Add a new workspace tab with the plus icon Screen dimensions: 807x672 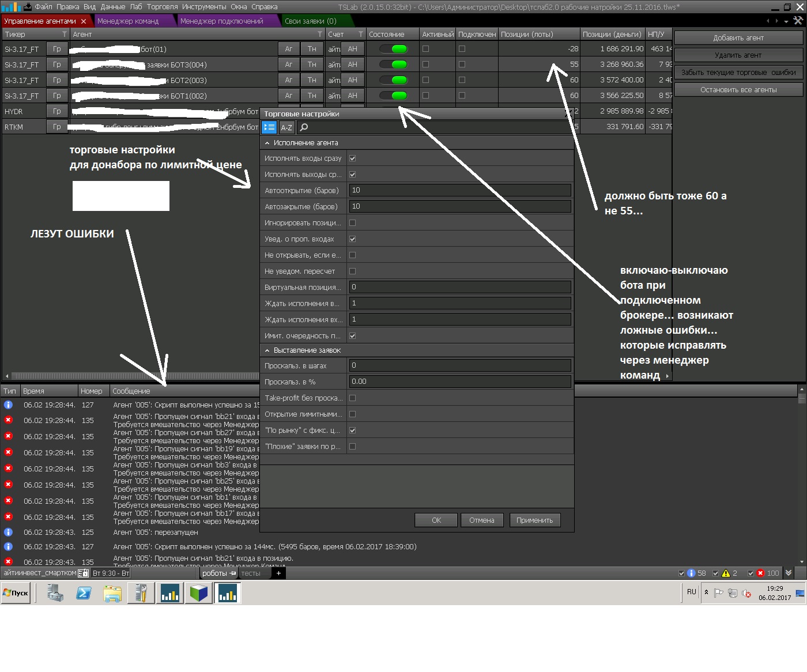[x=278, y=573]
